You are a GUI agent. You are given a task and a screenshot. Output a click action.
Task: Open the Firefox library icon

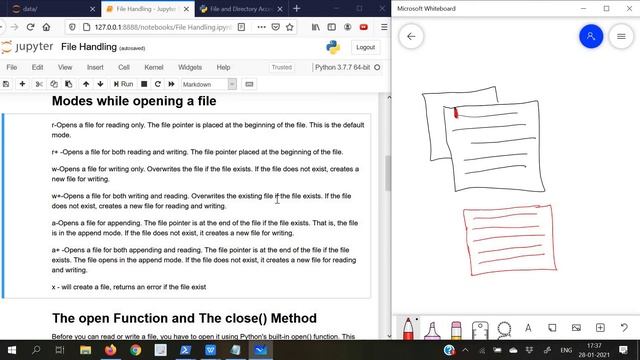coord(316,27)
